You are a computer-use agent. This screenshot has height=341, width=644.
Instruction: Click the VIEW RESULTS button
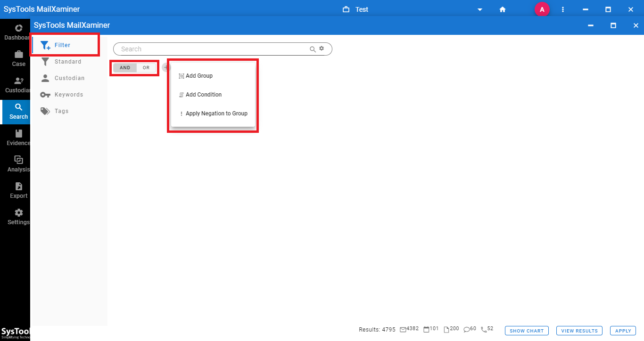(579, 331)
